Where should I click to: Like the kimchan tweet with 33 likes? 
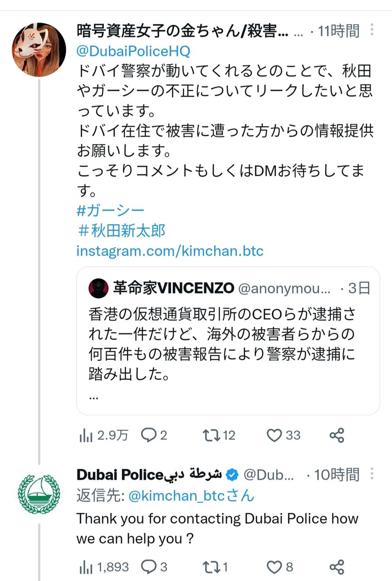(x=274, y=435)
